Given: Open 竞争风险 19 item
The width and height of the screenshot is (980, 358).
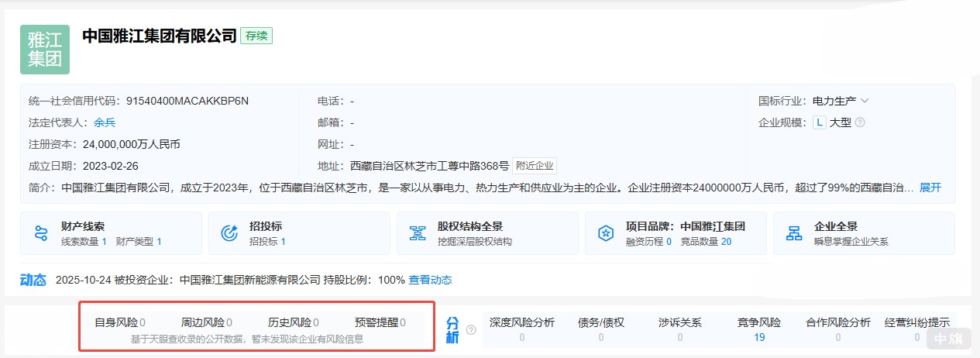Looking at the screenshot, I should click(x=759, y=329).
